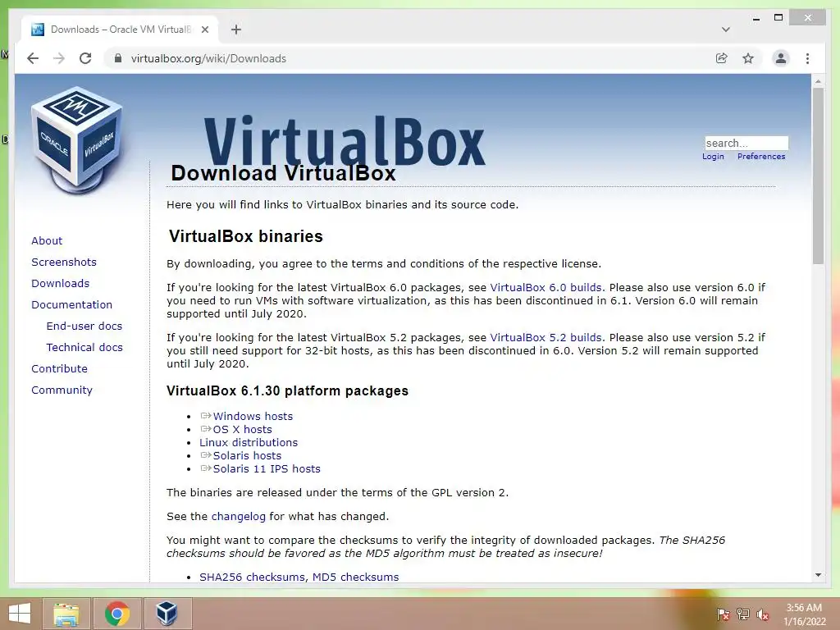This screenshot has height=630, width=840.
Task: Click the Download VirtualBox page heading
Action: pos(283,173)
